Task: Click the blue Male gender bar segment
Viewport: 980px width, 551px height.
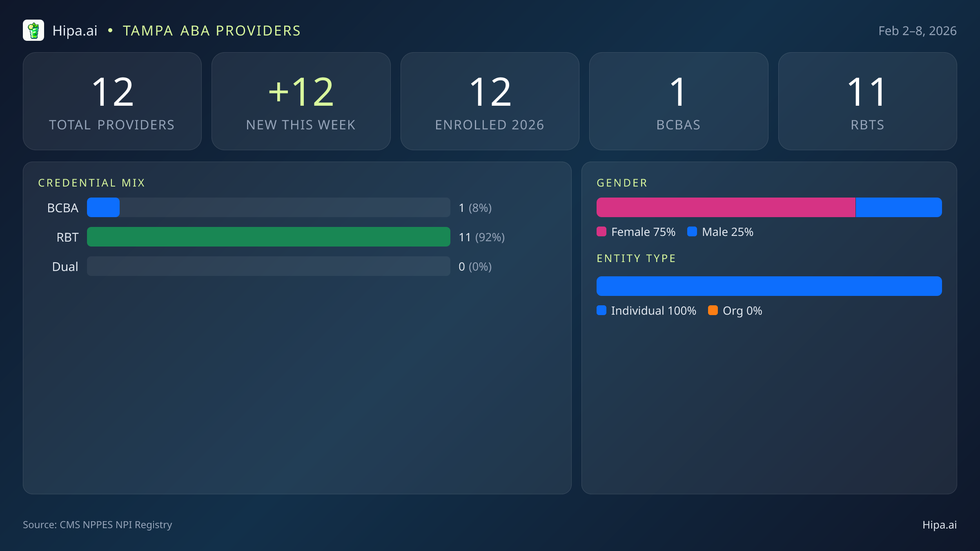Action: click(898, 207)
